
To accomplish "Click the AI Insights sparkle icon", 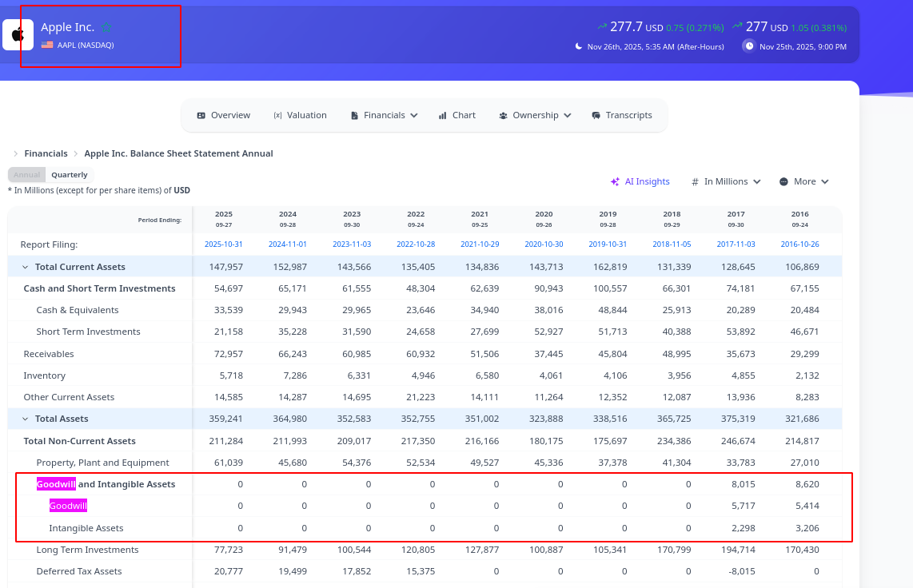I will click(x=615, y=182).
